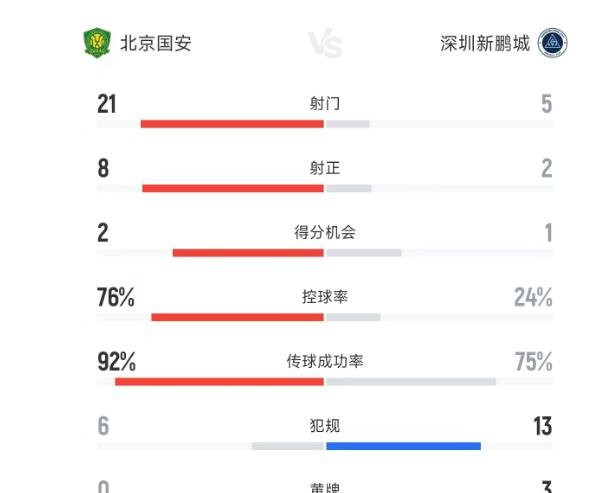
Task: Select the 犯规 stat label
Action: coord(325,426)
